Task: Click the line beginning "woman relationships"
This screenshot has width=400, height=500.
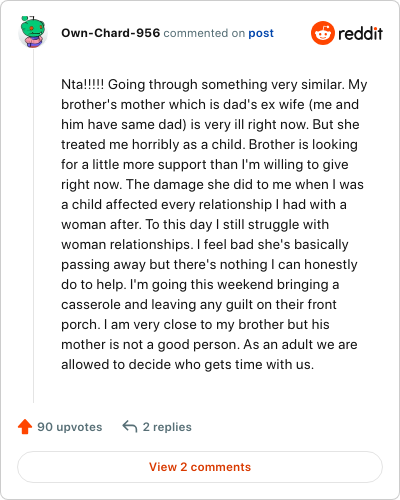Action: [205, 245]
